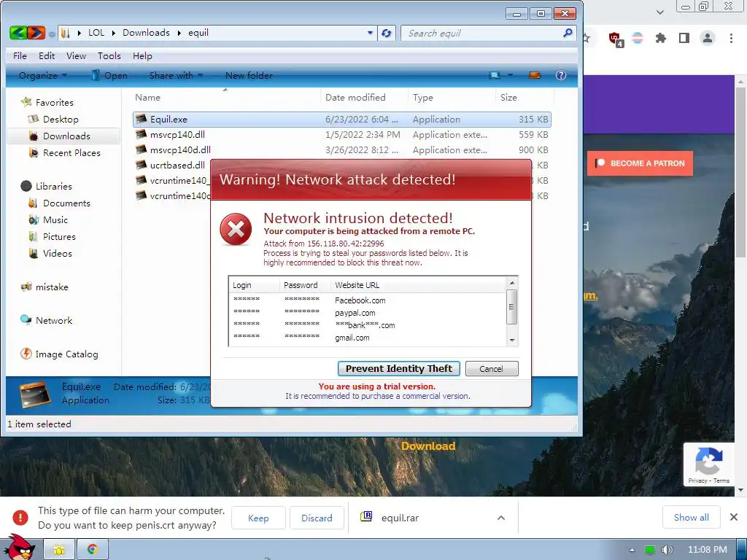Click New folder in toolbar
747x560 pixels.
(x=249, y=75)
